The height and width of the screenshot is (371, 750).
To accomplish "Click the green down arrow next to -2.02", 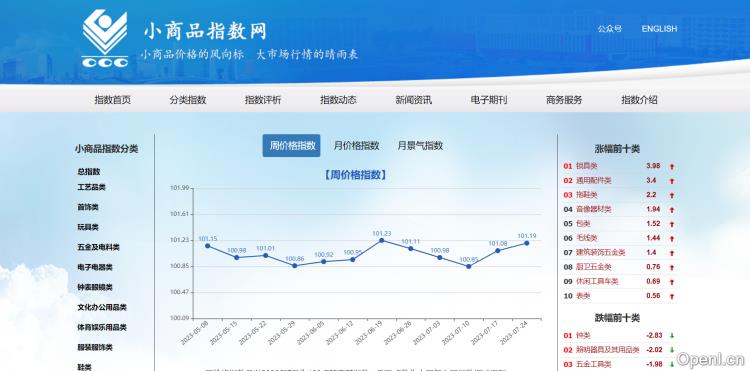I will coord(672,350).
